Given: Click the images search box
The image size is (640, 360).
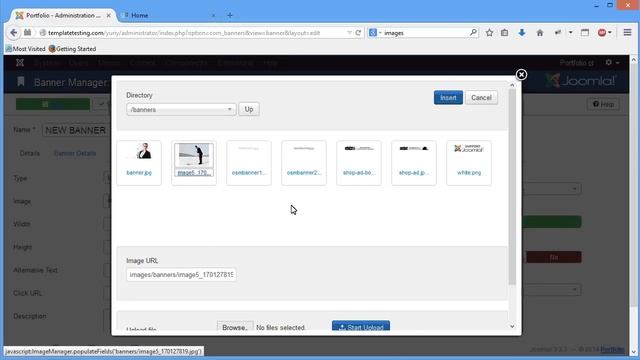Looking at the screenshot, I should [x=424, y=33].
